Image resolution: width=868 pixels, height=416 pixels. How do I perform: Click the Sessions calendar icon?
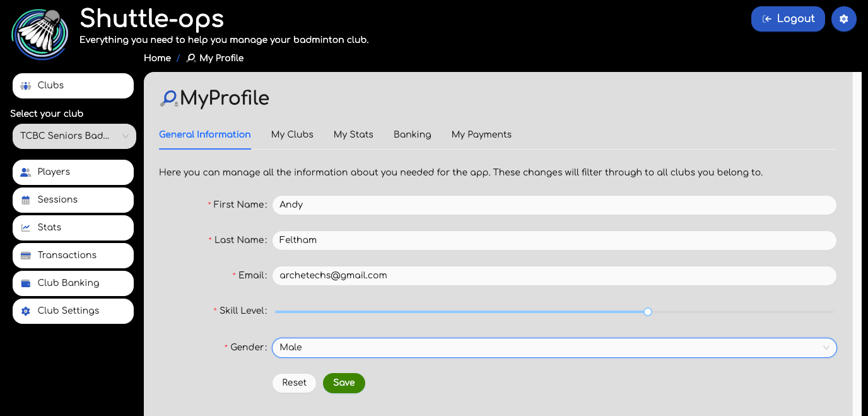(x=26, y=200)
